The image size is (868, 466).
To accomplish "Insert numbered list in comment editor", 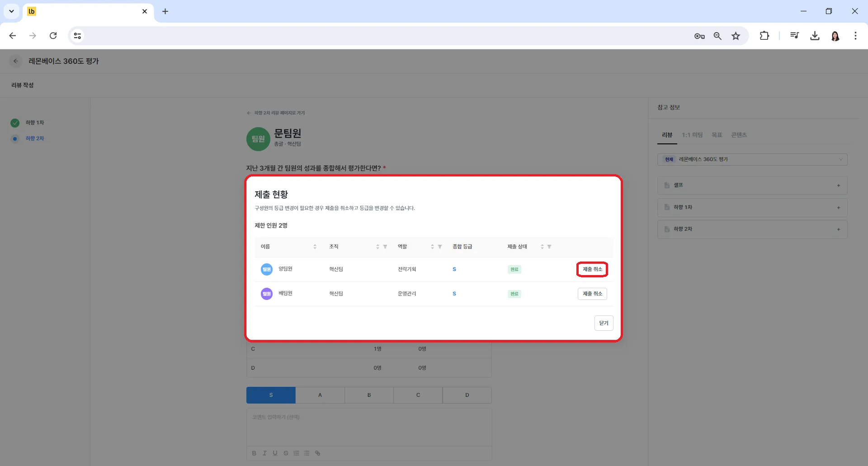I will click(x=296, y=453).
